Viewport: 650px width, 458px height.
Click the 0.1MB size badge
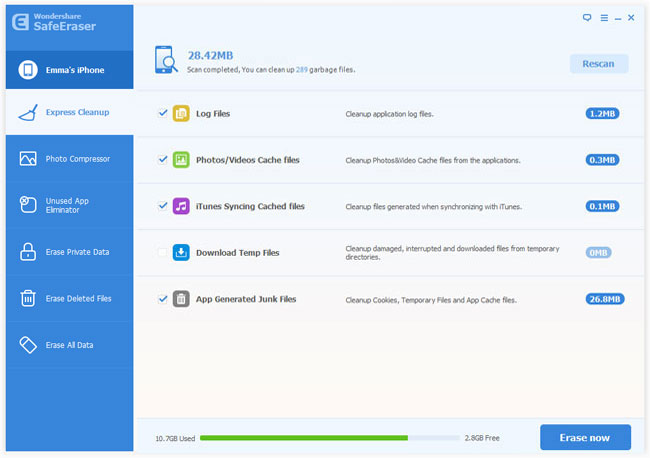(x=602, y=206)
